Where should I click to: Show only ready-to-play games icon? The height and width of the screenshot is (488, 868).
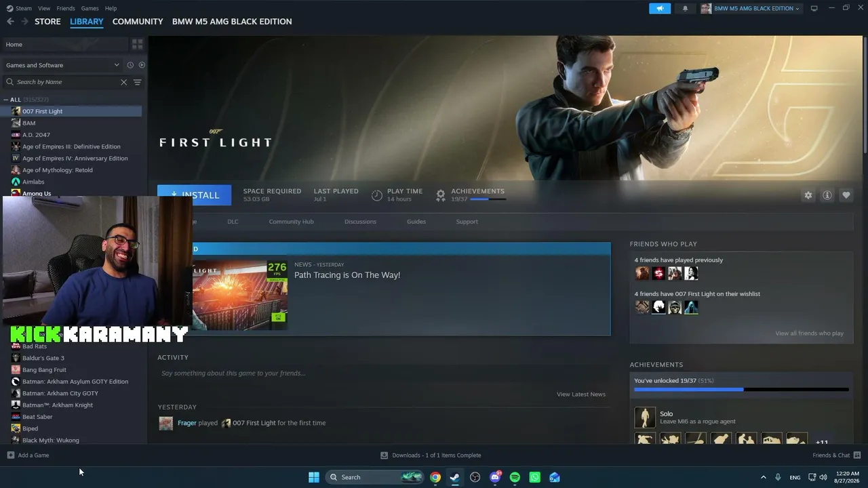click(x=142, y=65)
